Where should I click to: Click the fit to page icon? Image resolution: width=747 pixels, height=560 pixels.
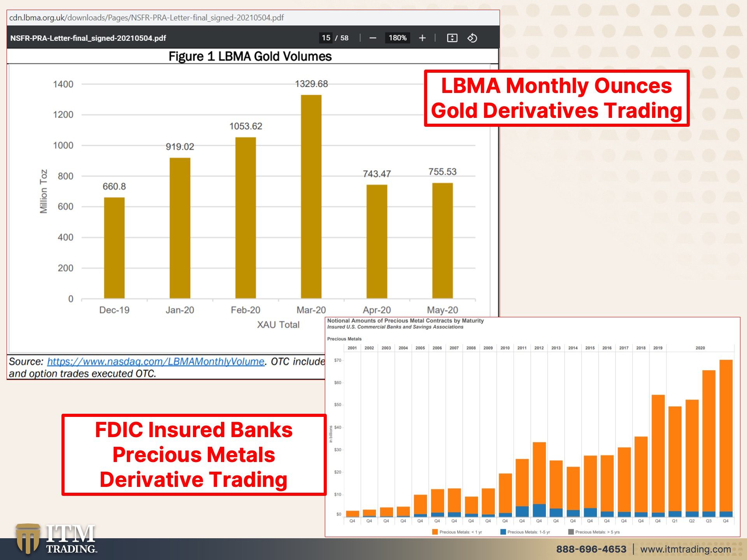click(452, 38)
